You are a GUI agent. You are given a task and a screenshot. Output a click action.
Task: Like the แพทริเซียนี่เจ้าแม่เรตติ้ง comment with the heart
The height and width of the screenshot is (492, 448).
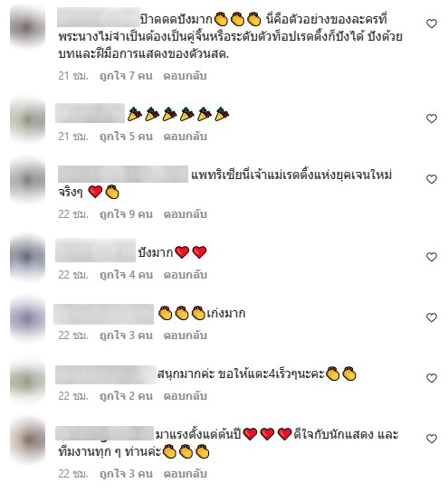[432, 179]
